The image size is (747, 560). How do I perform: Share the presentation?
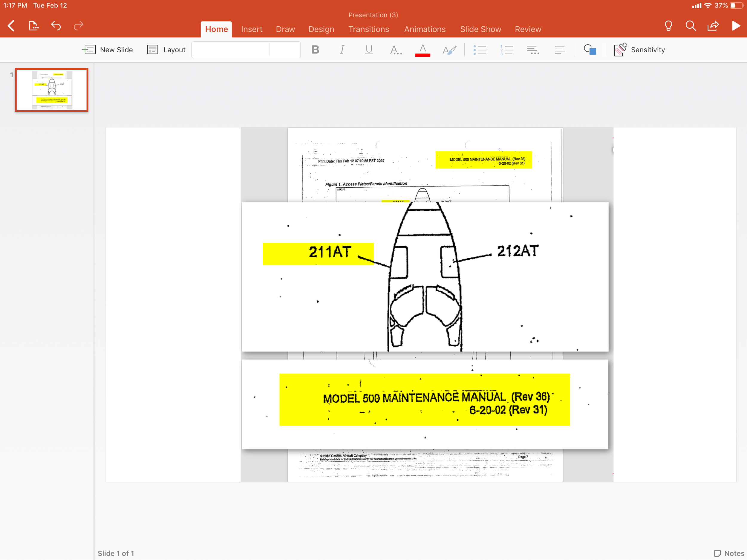(713, 26)
